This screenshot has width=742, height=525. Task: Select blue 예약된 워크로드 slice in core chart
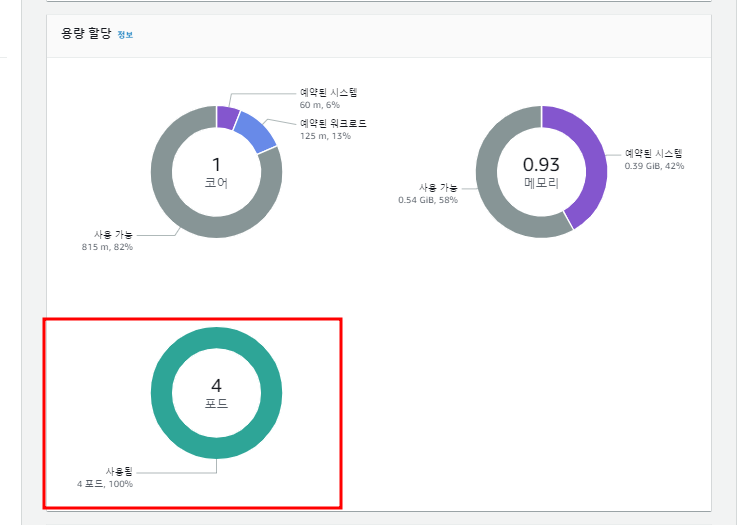[x=254, y=133]
